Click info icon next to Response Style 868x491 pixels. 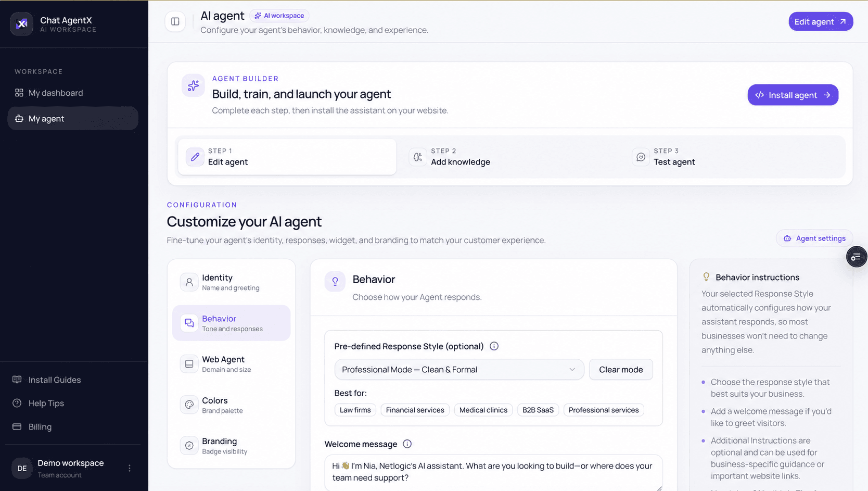[x=494, y=346]
